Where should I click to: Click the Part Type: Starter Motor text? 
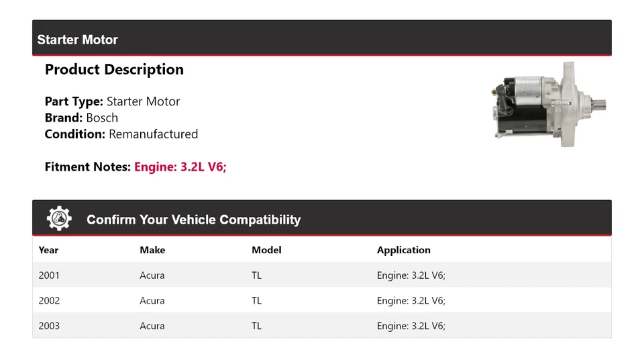tap(112, 101)
